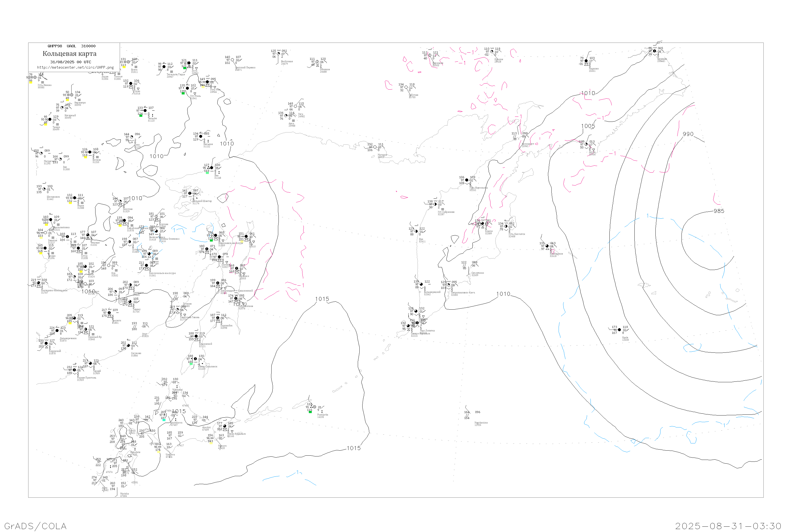
Task: Click the Opole station filled circle
Action: point(620,330)
